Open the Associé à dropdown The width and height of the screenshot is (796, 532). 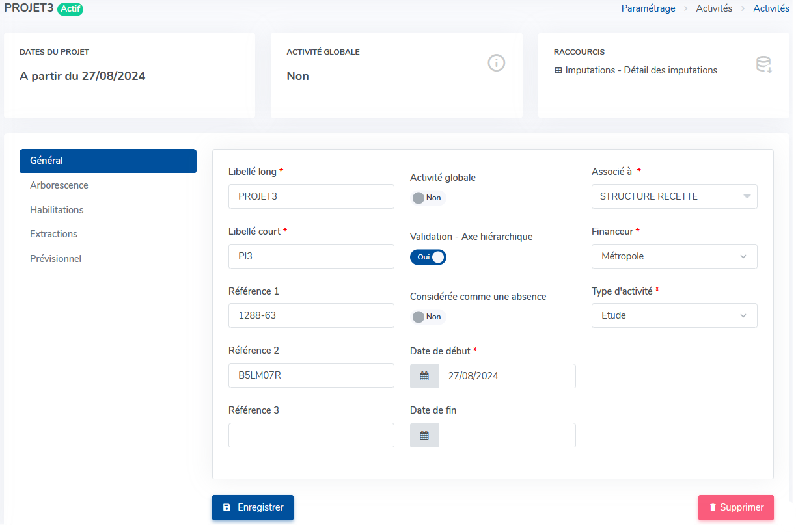(x=674, y=196)
